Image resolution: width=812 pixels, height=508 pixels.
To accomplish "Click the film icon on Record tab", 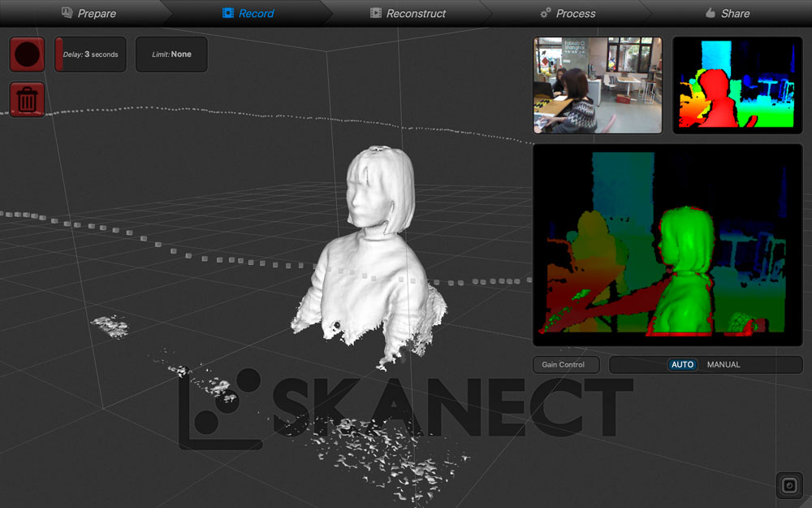I will [228, 13].
